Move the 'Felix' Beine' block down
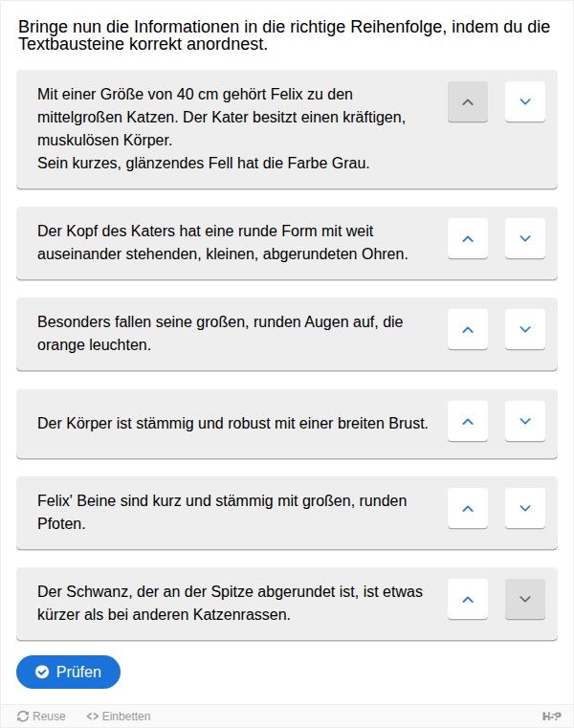 pos(525,508)
